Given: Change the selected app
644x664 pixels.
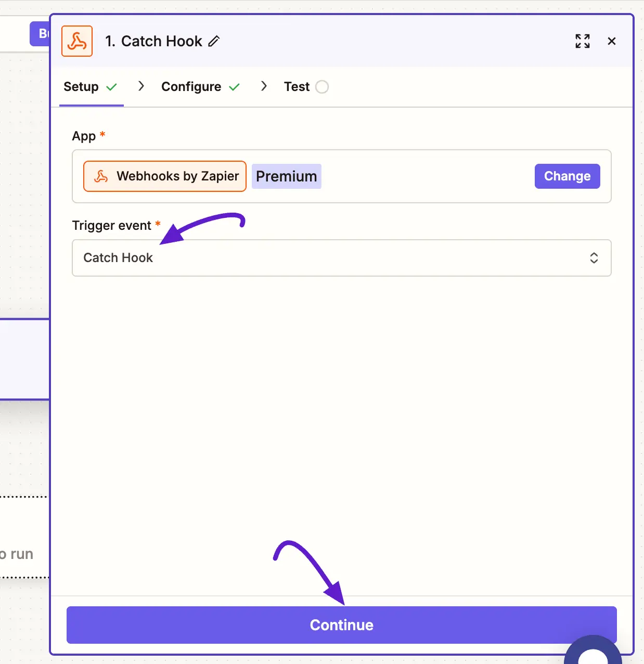Looking at the screenshot, I should (x=567, y=176).
